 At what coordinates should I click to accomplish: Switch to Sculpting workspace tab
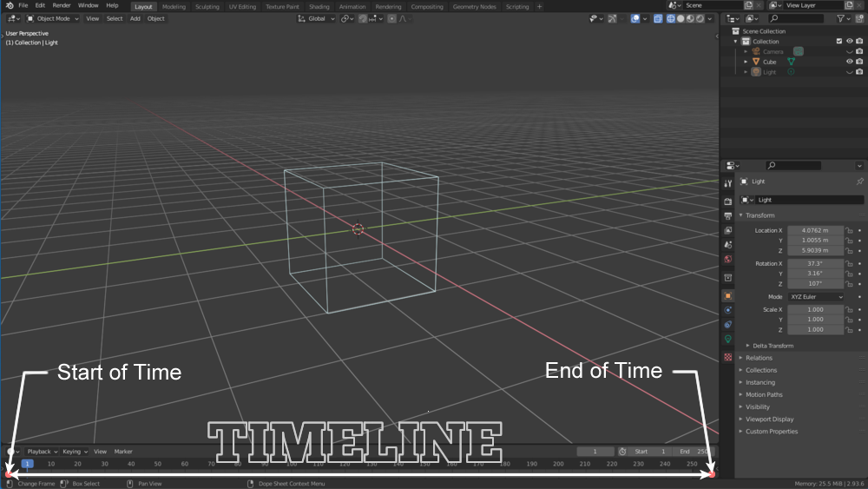(207, 7)
